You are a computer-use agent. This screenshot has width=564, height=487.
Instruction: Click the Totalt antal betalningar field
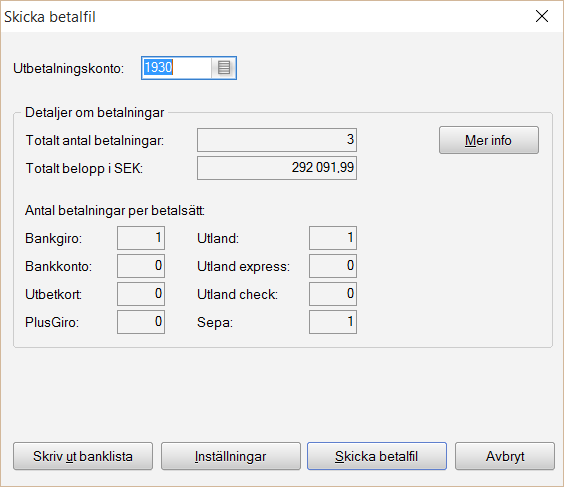point(277,140)
